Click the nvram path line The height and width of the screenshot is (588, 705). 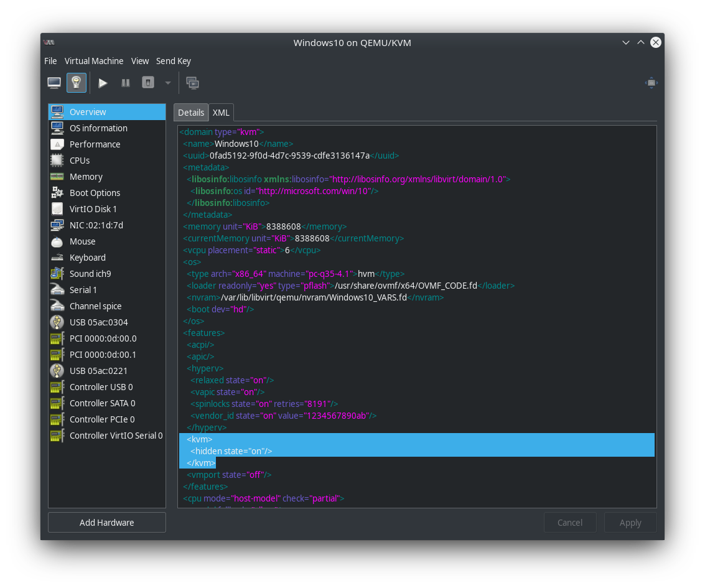point(315,297)
